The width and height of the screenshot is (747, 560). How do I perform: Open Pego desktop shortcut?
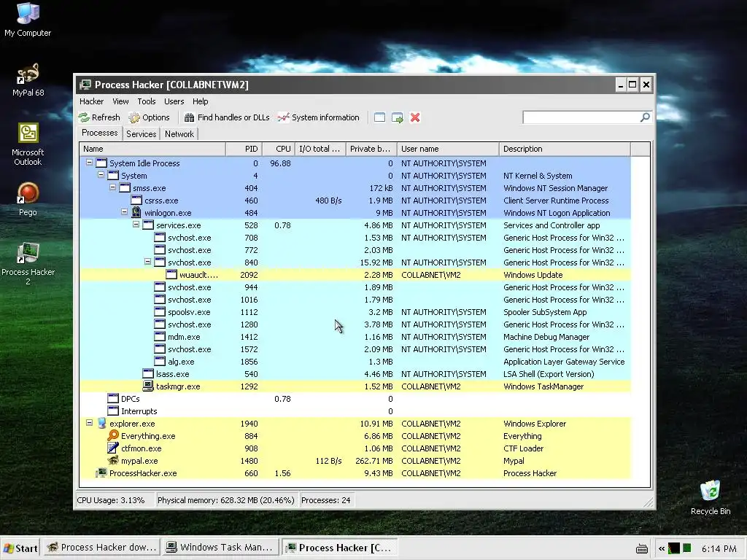28,200
